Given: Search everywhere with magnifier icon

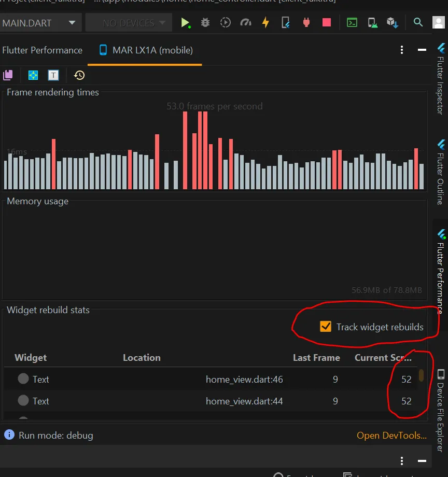Looking at the screenshot, I should [418, 22].
